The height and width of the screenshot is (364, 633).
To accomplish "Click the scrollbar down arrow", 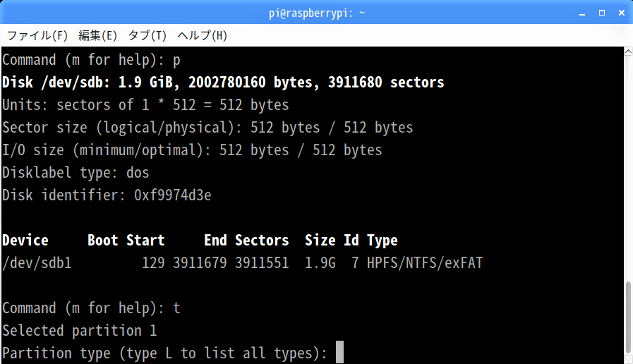I will pos(629,359).
